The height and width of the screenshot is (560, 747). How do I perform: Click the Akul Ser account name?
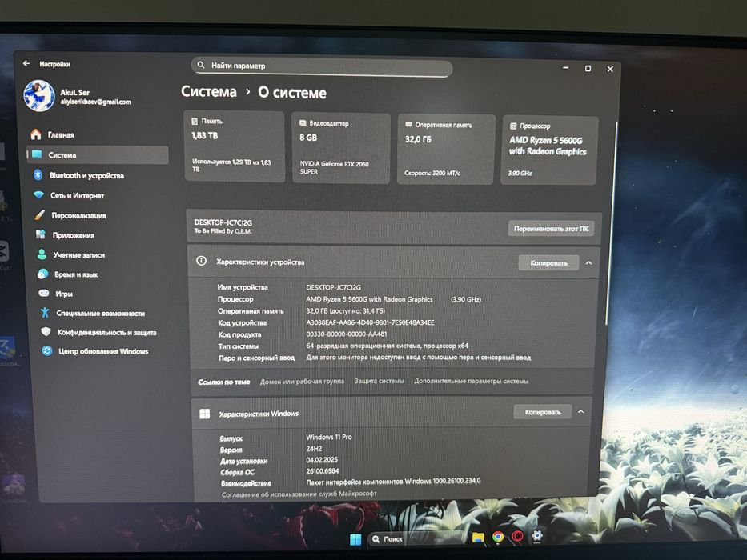[x=74, y=92]
